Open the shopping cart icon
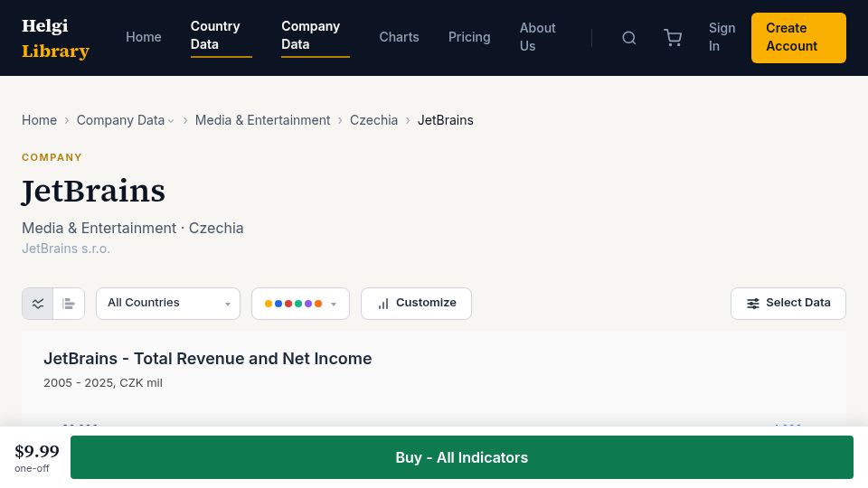Viewport: 868px width, 488px height. 673,38
